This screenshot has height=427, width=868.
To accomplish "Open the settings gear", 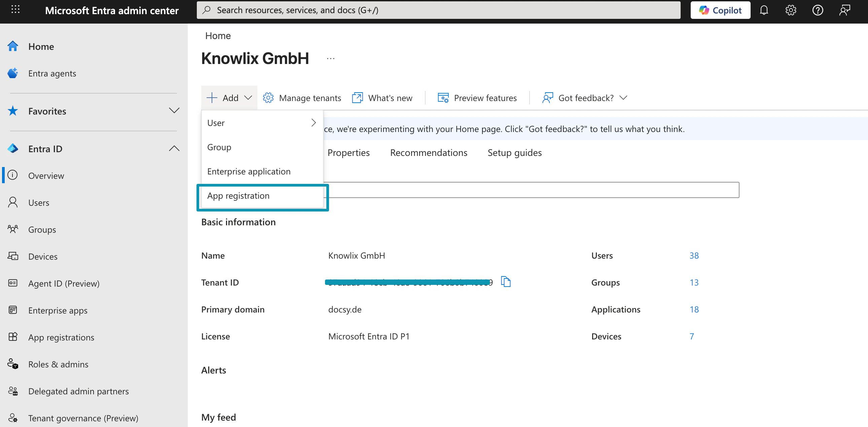I will (791, 10).
